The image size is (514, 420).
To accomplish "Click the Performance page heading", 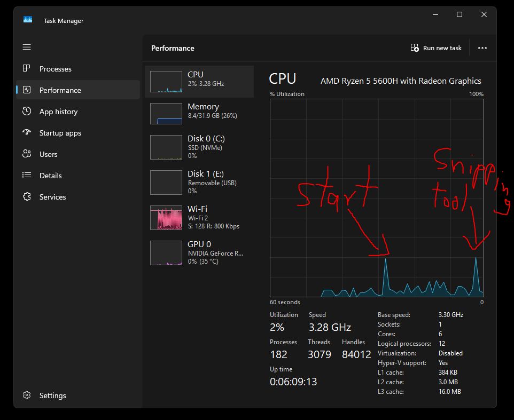I will 173,48.
